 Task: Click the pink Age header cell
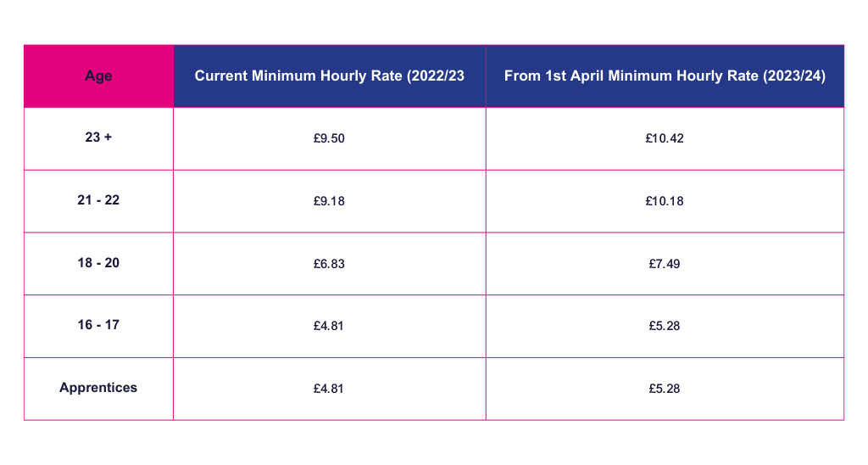click(x=98, y=76)
